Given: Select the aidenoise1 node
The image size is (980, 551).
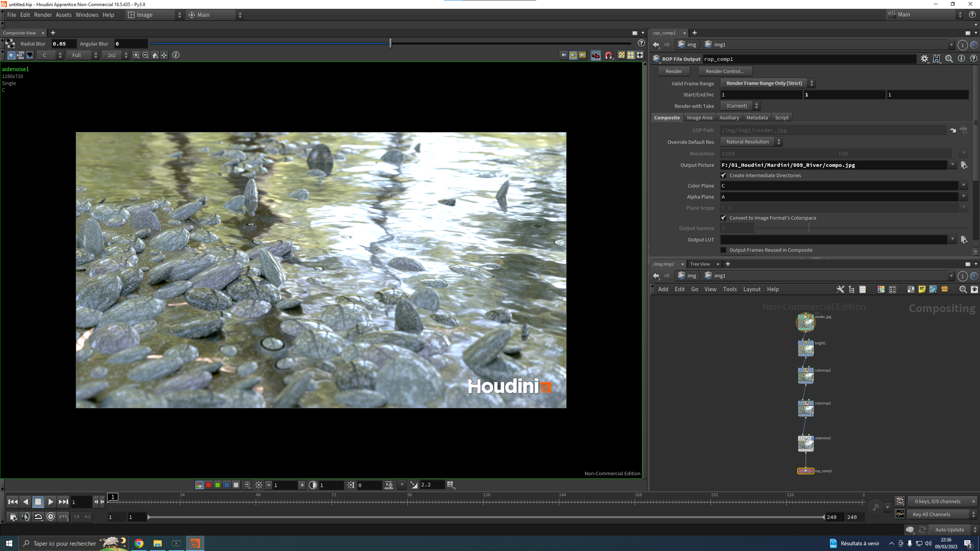Looking at the screenshot, I should click(805, 443).
